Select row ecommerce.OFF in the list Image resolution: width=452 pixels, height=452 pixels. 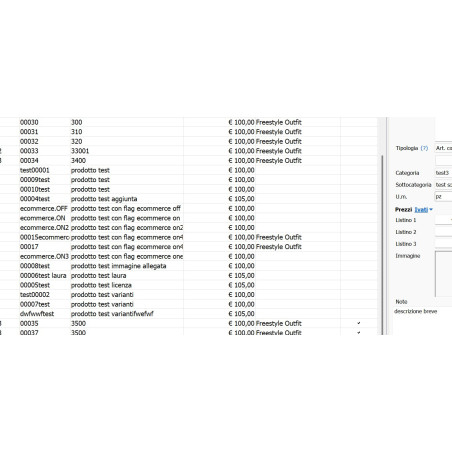click(x=188, y=209)
